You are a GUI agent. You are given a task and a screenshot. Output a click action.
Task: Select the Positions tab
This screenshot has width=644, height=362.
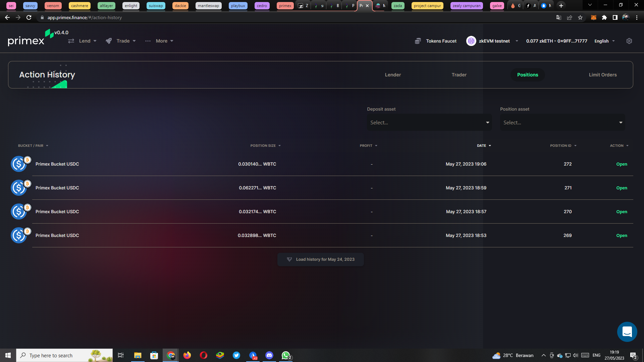(x=528, y=75)
